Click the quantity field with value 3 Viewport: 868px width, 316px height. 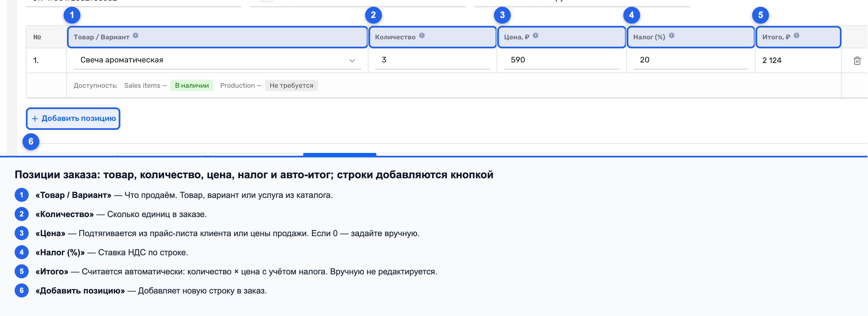coord(432,60)
